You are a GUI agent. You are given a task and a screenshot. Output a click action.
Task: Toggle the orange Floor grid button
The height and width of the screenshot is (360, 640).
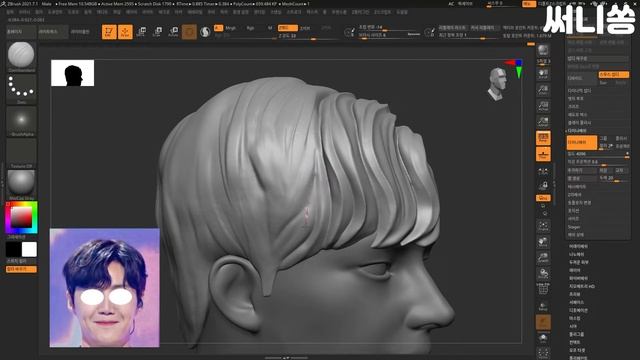(543, 154)
